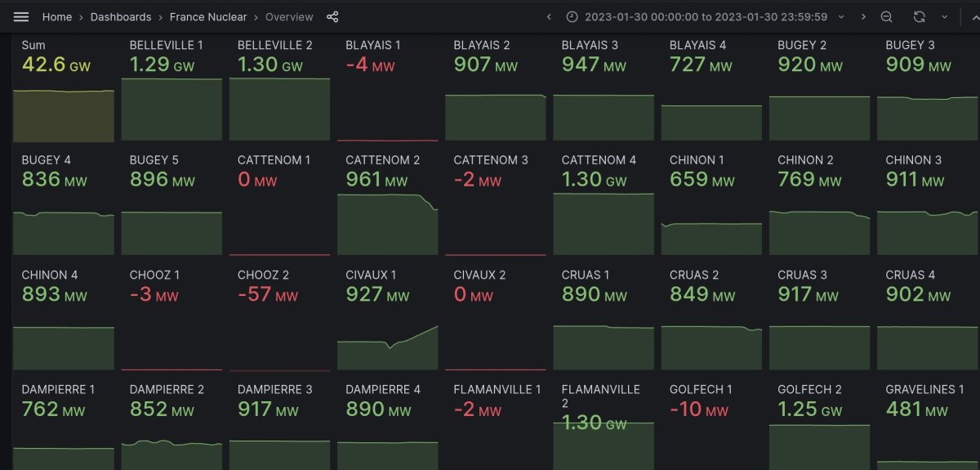The width and height of the screenshot is (980, 470).
Task: Open the hamburger navigation menu
Action: (x=21, y=16)
